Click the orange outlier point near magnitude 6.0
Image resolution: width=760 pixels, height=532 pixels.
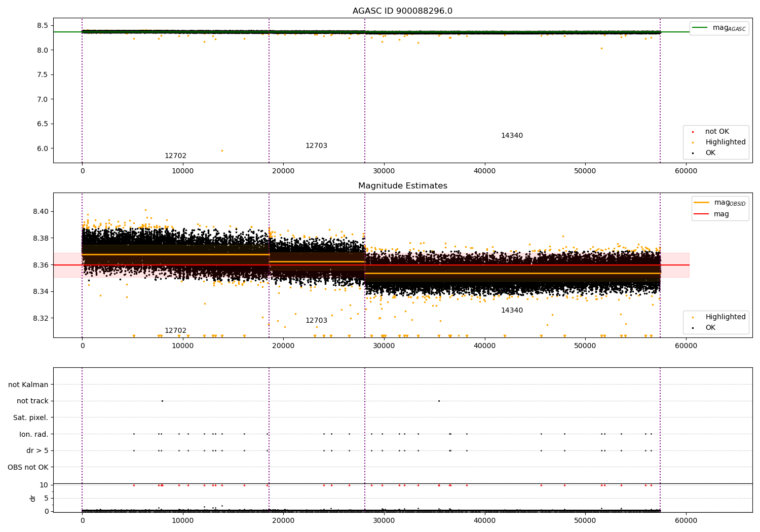pos(222,150)
